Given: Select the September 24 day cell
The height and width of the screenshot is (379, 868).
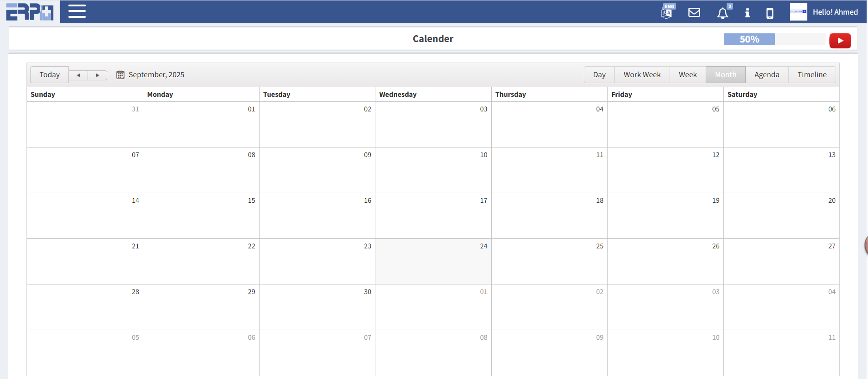Looking at the screenshot, I should click(433, 262).
